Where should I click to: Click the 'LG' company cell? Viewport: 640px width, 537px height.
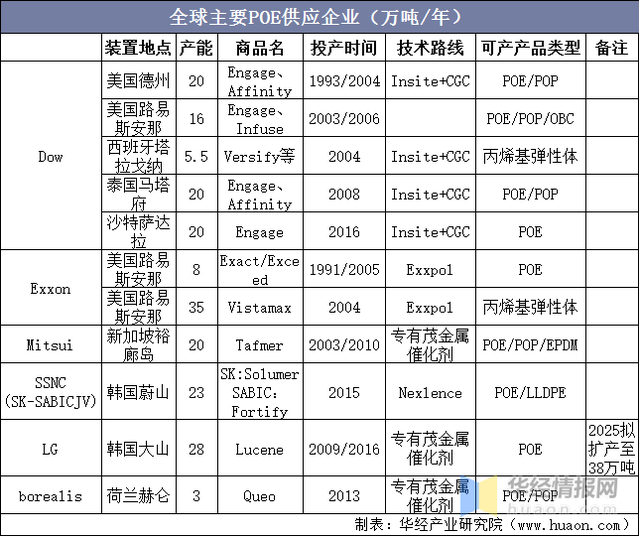click(51, 449)
